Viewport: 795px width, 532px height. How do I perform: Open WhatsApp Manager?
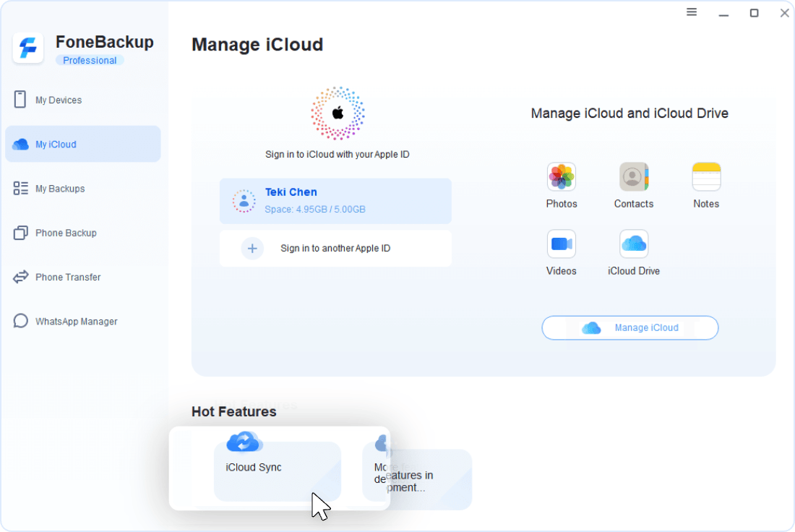click(76, 322)
